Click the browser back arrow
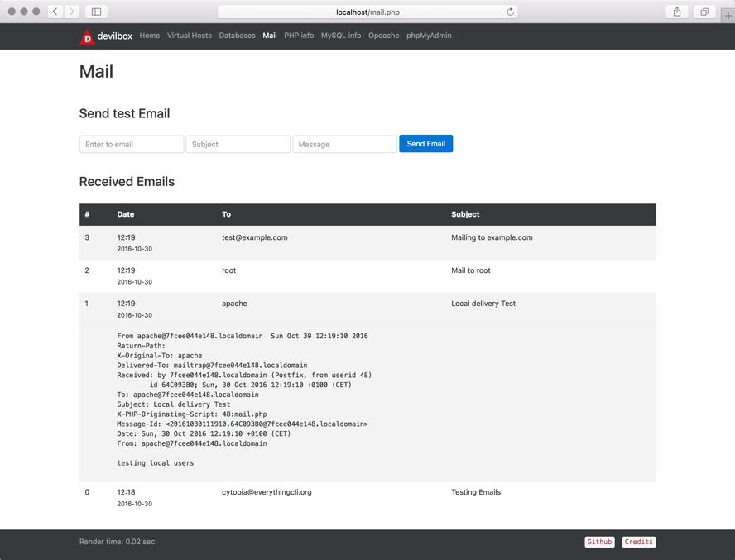 pos(55,12)
